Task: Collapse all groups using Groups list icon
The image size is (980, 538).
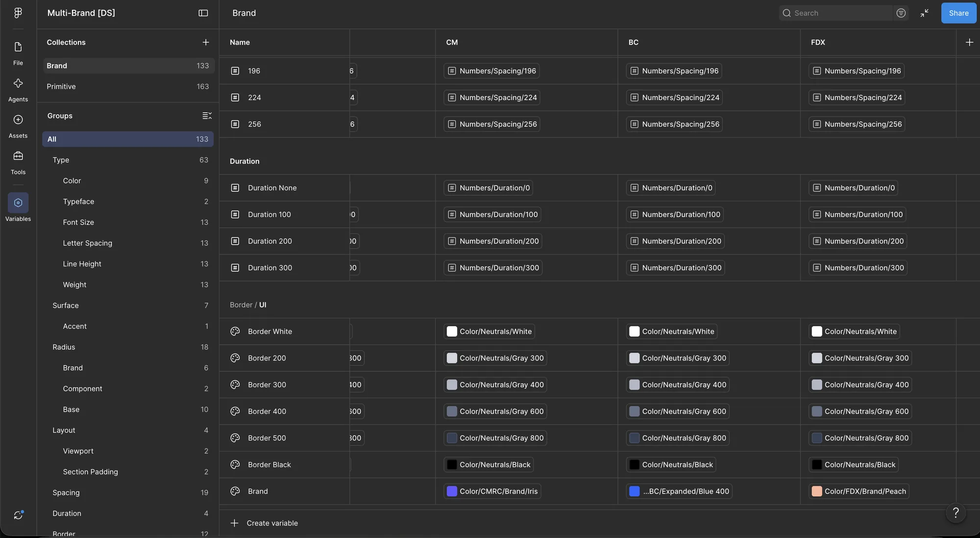Action: coord(207,116)
